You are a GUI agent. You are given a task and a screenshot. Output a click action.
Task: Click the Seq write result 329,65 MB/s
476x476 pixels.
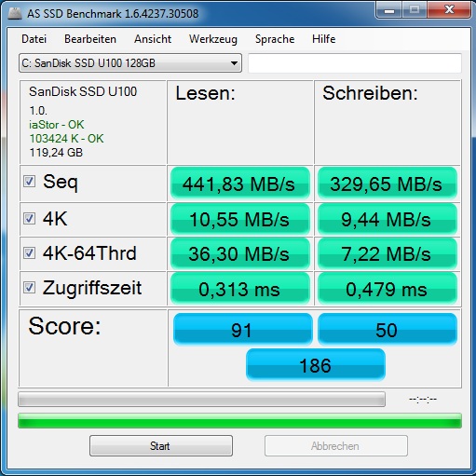click(x=388, y=184)
